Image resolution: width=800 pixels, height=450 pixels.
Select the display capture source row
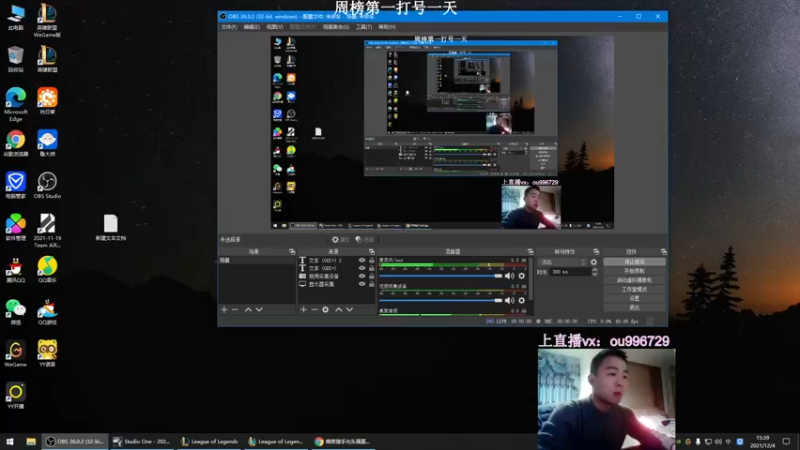337,284
